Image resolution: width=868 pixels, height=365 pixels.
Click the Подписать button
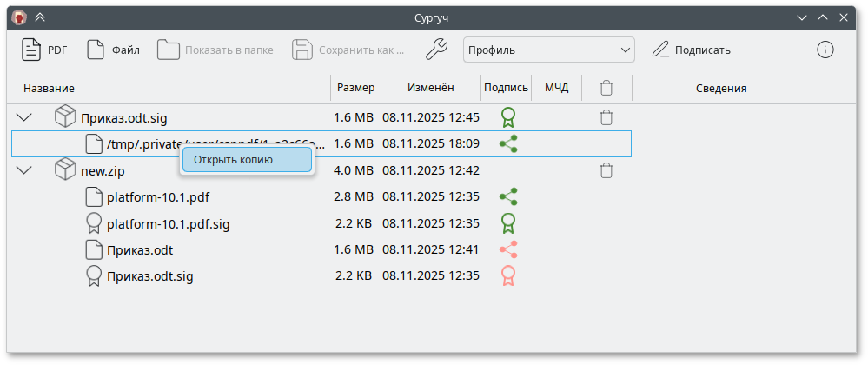[692, 50]
